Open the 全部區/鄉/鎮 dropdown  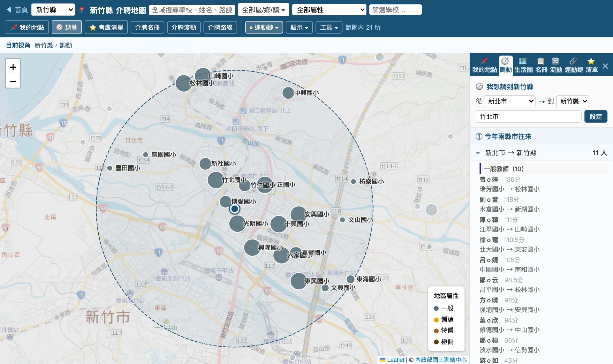(x=264, y=10)
